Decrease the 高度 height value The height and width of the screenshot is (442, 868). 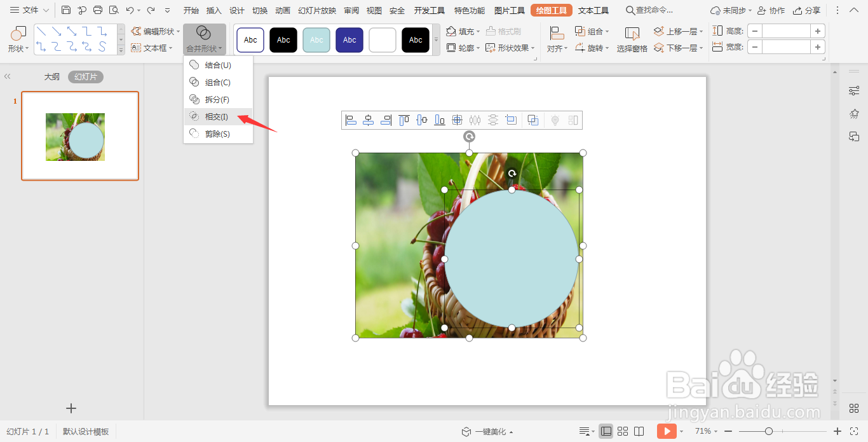pyautogui.click(x=754, y=31)
